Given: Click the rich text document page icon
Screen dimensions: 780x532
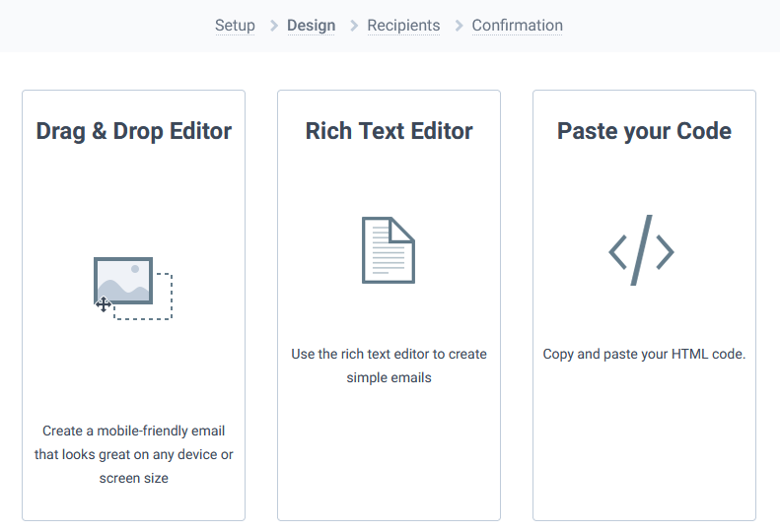Looking at the screenshot, I should (x=389, y=250).
